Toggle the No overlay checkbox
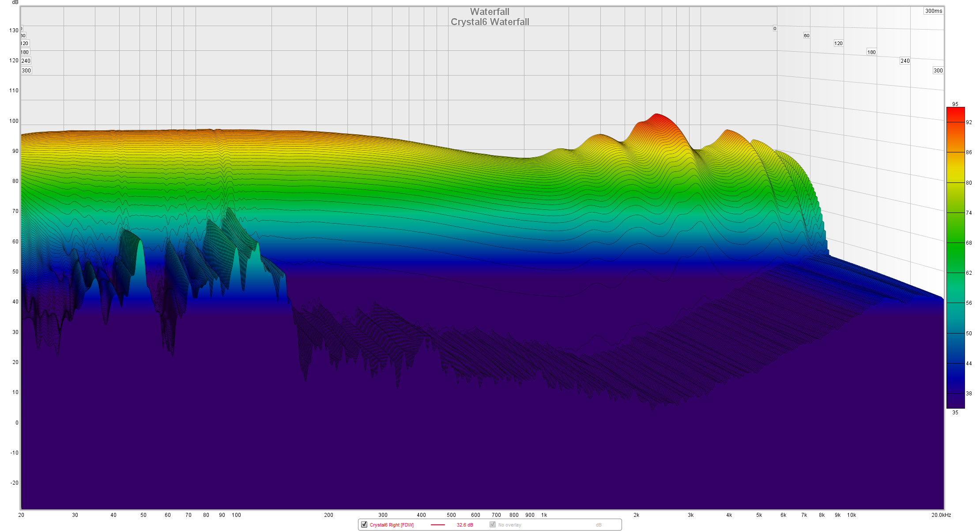Screen dimensions: 980x531 point(493,524)
